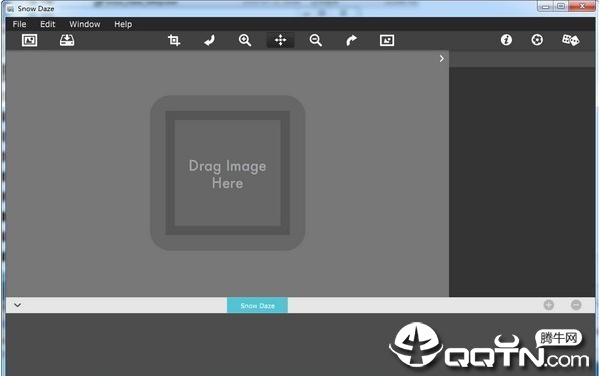This screenshot has height=376, width=599.
Task: Open the info icon
Action: [x=506, y=40]
